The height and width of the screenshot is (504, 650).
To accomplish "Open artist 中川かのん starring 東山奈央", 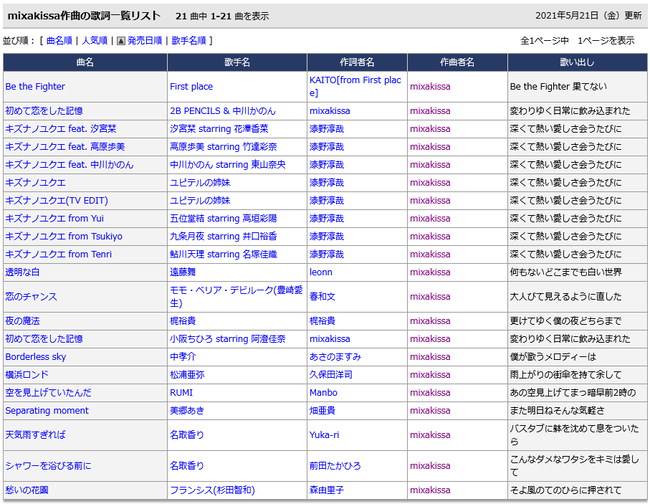I will point(228,165).
